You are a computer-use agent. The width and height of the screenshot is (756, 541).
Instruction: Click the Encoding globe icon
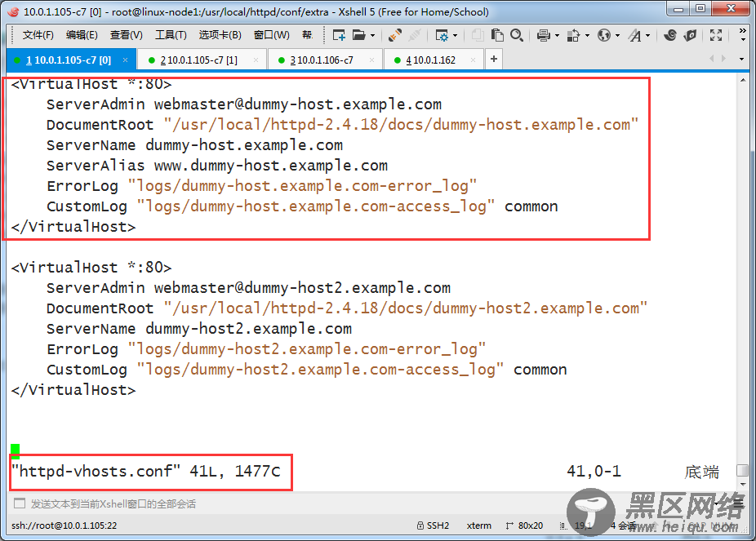[x=604, y=35]
